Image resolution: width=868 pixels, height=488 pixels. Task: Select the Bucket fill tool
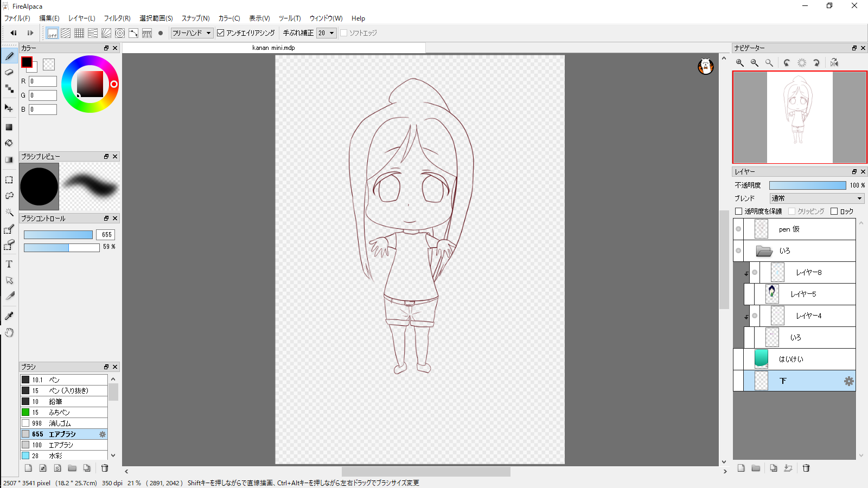click(x=9, y=143)
